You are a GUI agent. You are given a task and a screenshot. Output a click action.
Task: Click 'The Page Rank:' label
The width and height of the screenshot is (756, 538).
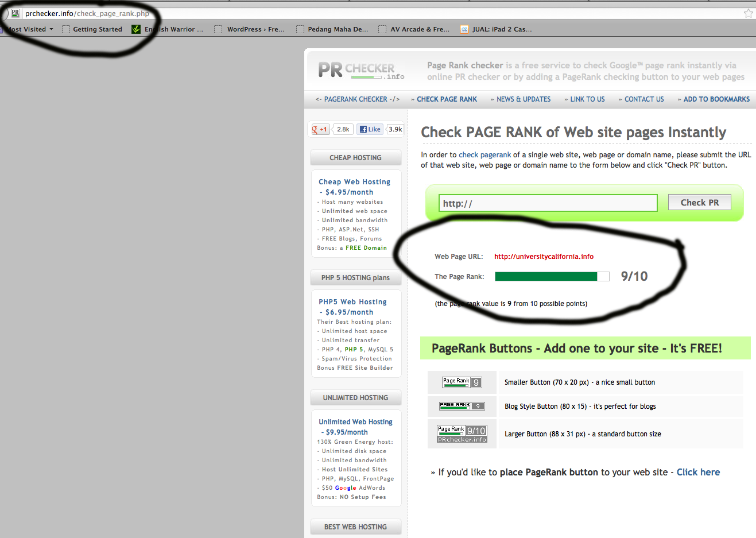coord(459,277)
